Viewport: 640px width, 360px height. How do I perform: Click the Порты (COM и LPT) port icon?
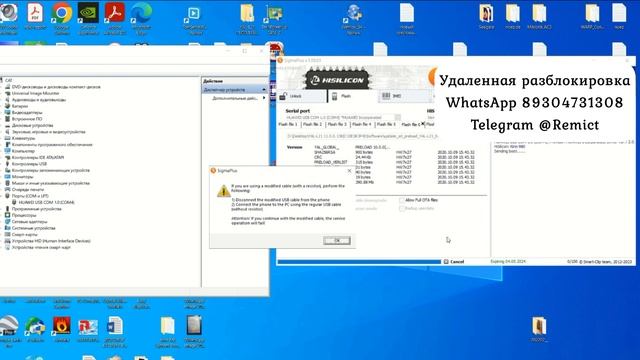tap(7, 196)
